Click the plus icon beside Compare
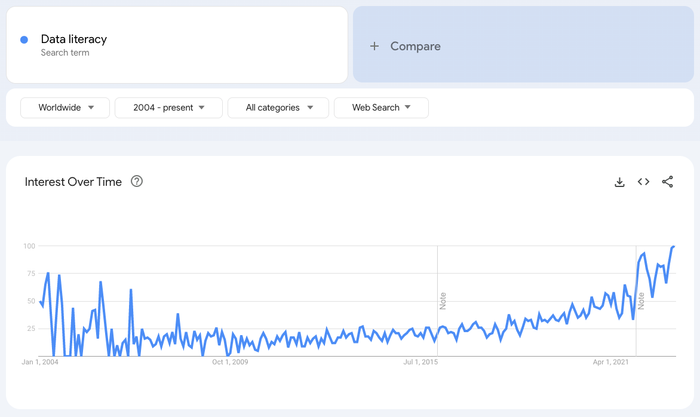This screenshot has width=700, height=417. tap(374, 46)
